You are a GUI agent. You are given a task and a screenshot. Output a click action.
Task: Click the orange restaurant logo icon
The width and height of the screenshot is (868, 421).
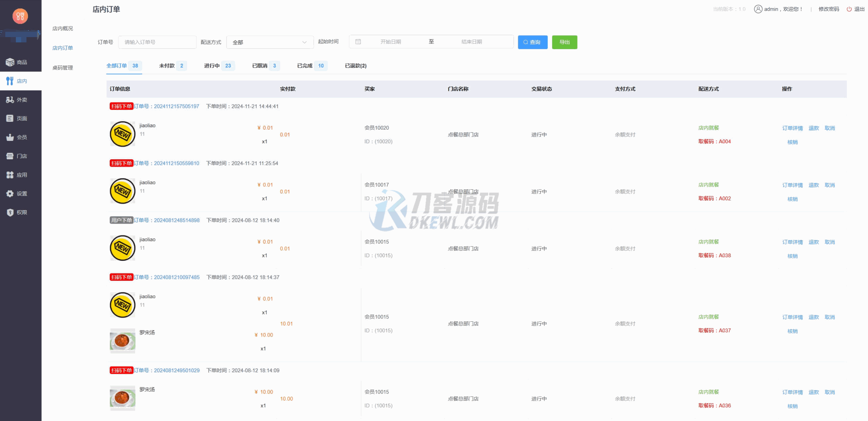tap(20, 16)
